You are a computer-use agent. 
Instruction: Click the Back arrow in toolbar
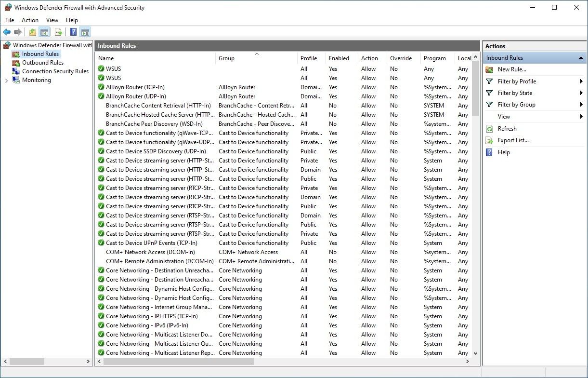click(x=7, y=32)
